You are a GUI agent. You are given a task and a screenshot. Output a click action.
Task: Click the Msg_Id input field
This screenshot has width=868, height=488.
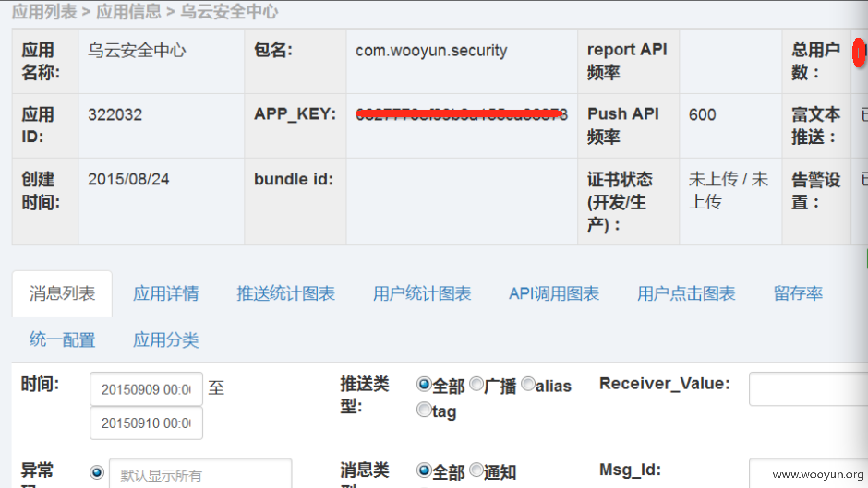click(808, 473)
